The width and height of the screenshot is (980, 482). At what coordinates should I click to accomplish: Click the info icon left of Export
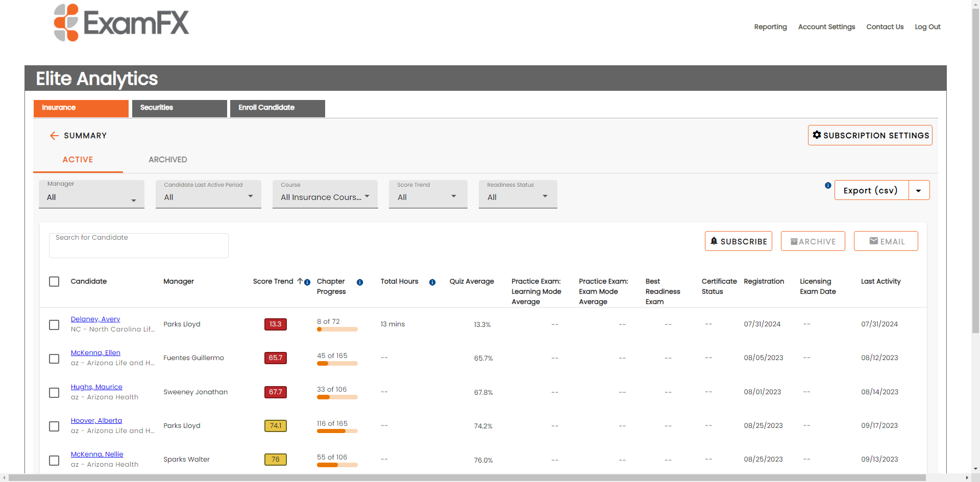tap(828, 186)
